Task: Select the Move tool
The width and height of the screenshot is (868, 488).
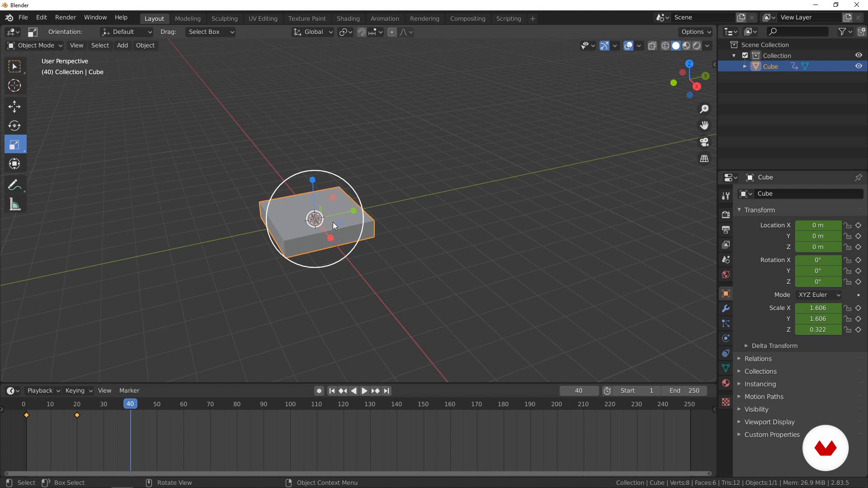Action: 14,107
